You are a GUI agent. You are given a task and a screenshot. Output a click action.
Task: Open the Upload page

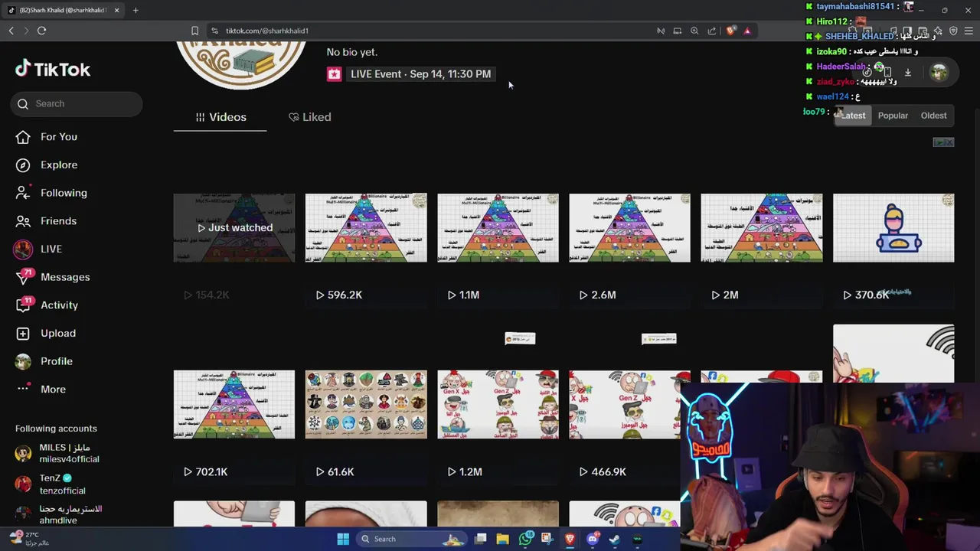pos(46,333)
